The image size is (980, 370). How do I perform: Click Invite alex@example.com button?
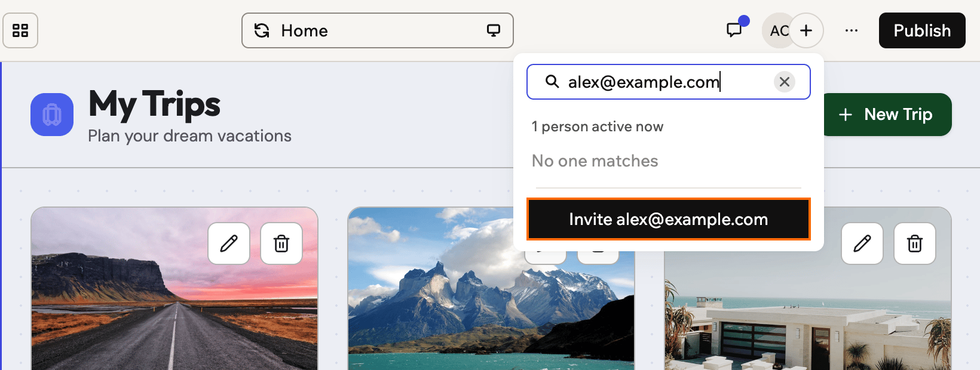(669, 219)
